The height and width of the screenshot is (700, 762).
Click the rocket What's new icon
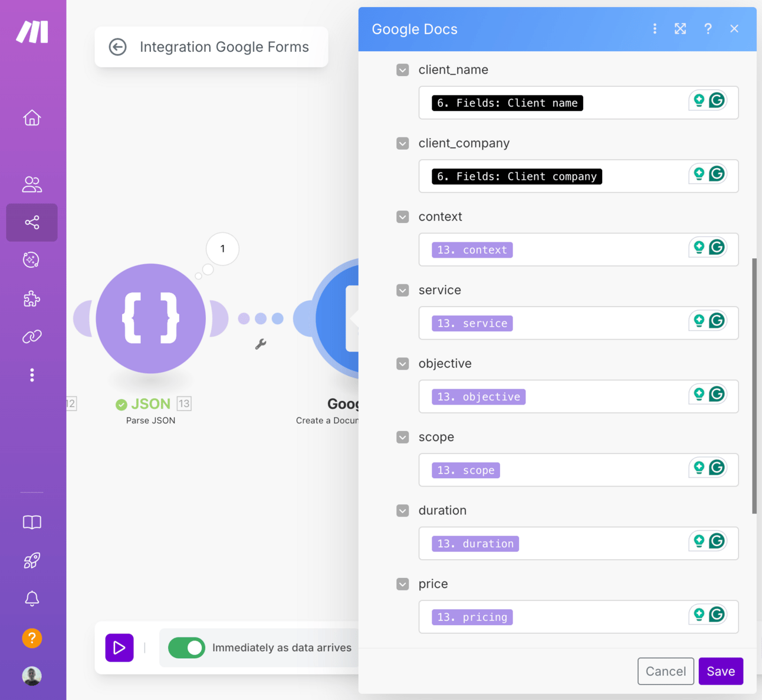32,560
